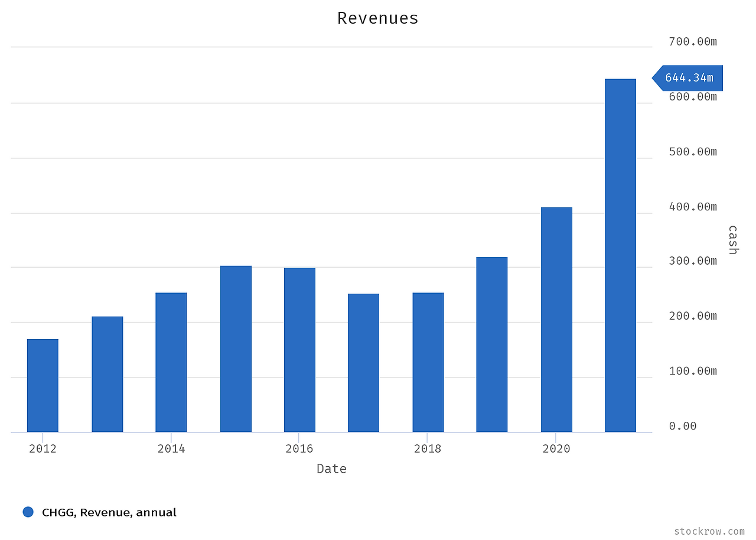Select the 2020 revenue bar

coord(555,319)
